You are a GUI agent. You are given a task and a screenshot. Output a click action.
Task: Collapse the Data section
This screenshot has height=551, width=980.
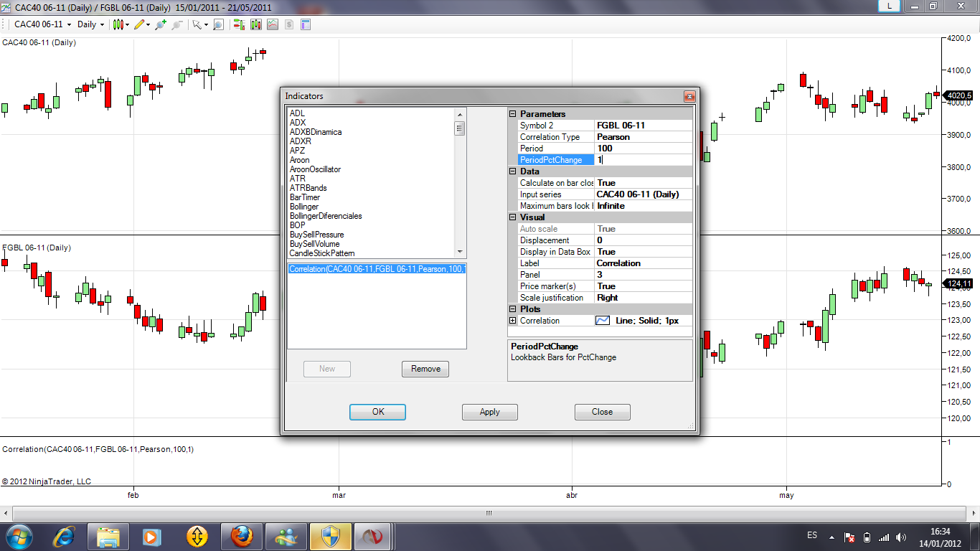[513, 171]
